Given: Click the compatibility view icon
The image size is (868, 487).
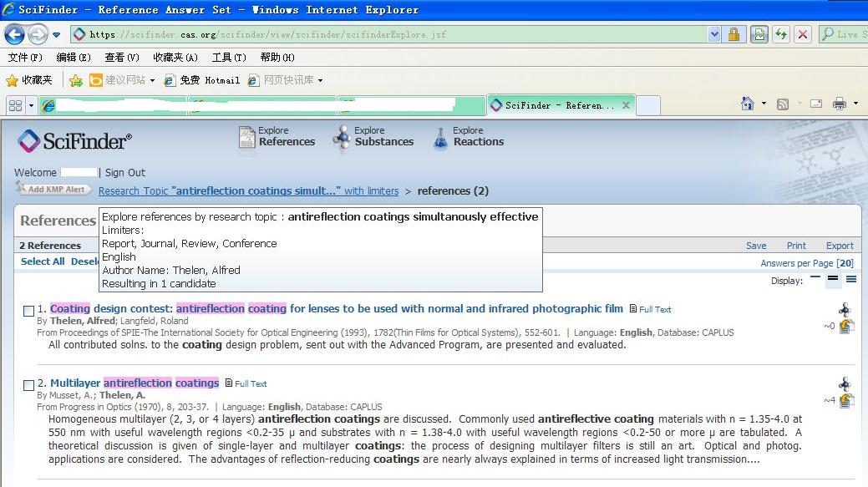Looking at the screenshot, I should pyautogui.click(x=759, y=34).
